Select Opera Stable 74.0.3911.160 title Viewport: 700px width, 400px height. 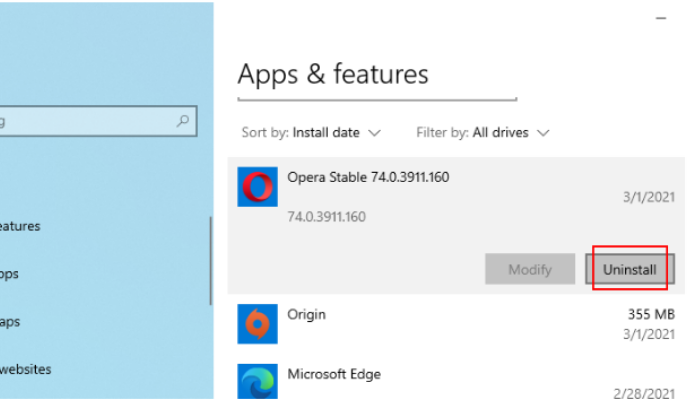point(368,177)
